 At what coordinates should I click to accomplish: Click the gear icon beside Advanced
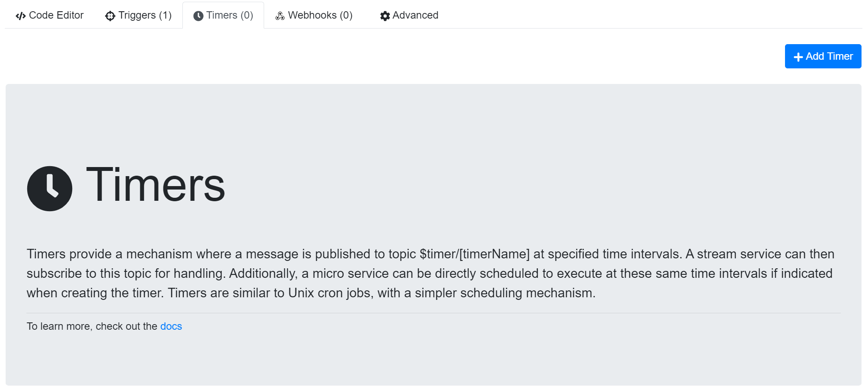click(x=385, y=16)
